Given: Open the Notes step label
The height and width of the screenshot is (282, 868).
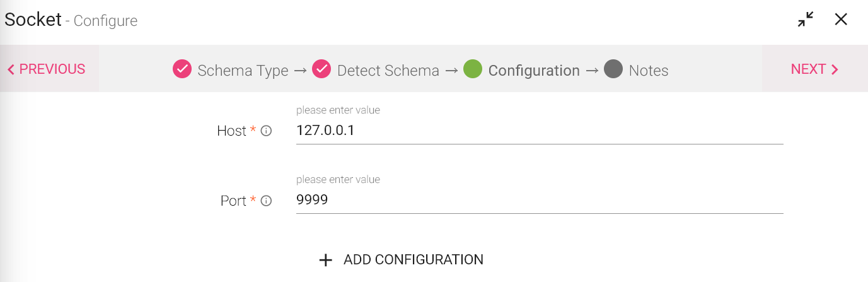Looking at the screenshot, I should [x=648, y=71].
